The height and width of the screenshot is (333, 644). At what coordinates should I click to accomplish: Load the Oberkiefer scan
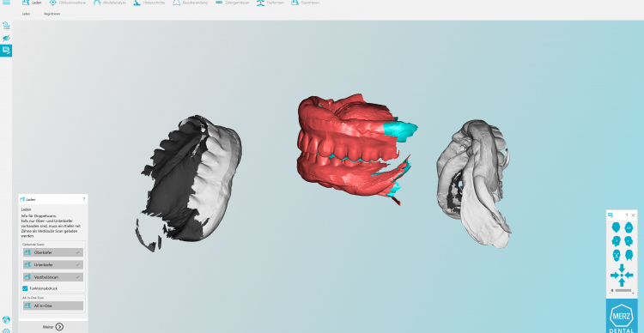[53, 252]
